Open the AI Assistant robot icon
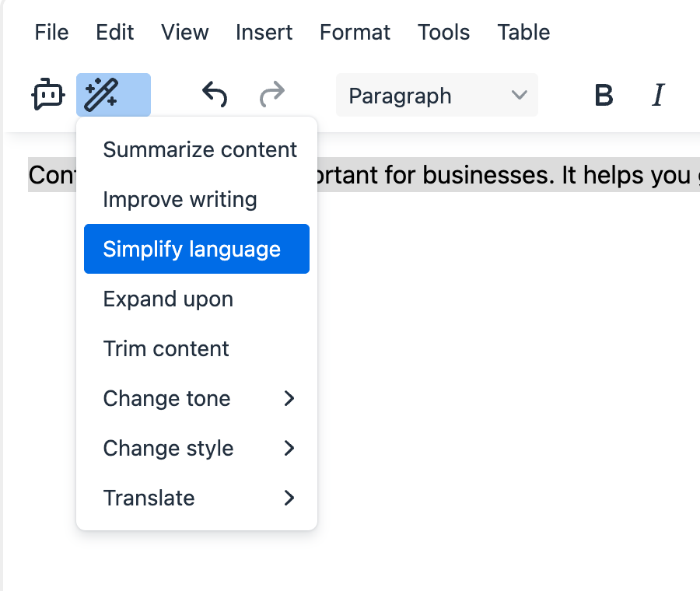The height and width of the screenshot is (591, 700). coord(48,95)
